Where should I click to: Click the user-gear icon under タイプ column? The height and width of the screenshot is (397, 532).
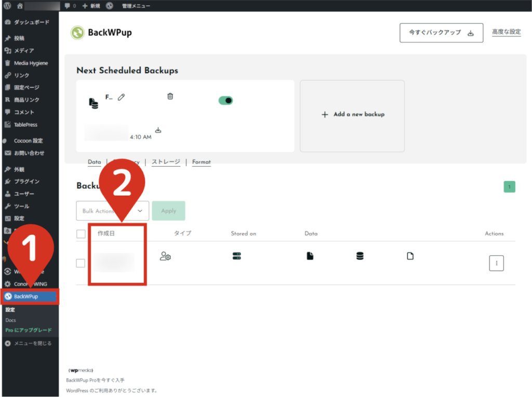tap(165, 256)
